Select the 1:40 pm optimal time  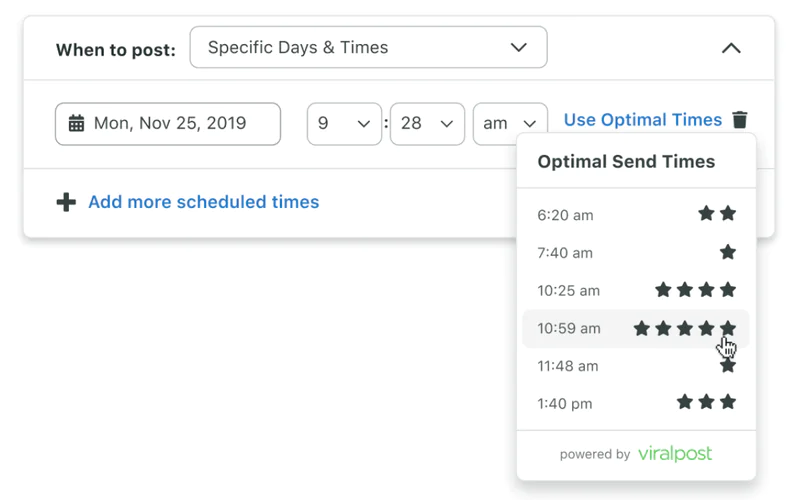coord(636,404)
